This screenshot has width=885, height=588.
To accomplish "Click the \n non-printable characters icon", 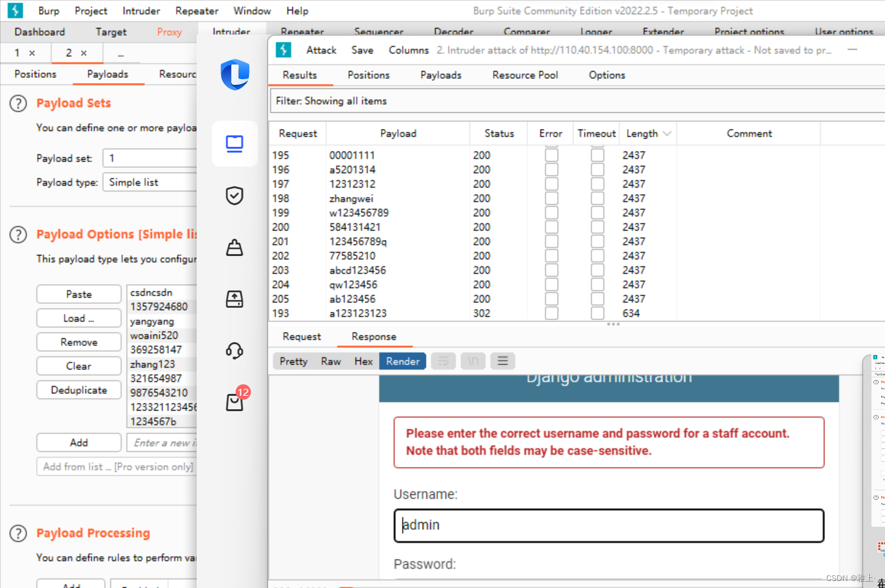I will pyautogui.click(x=473, y=361).
